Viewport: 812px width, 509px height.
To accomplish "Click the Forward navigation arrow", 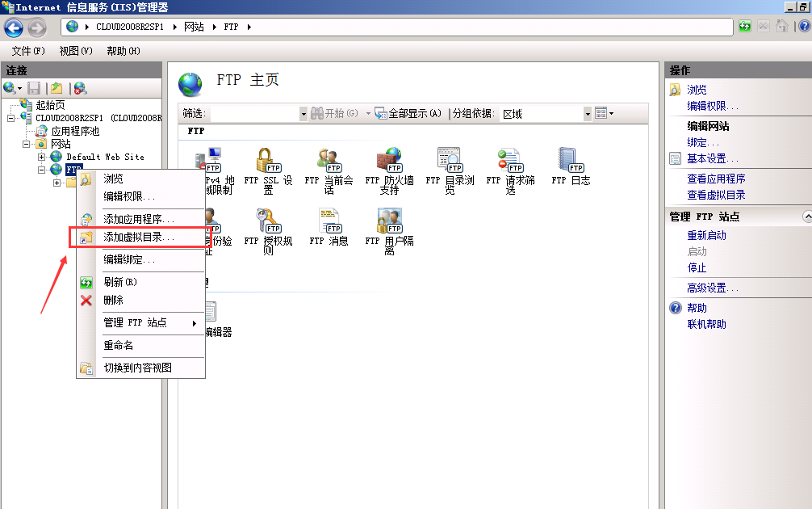I will [37, 27].
